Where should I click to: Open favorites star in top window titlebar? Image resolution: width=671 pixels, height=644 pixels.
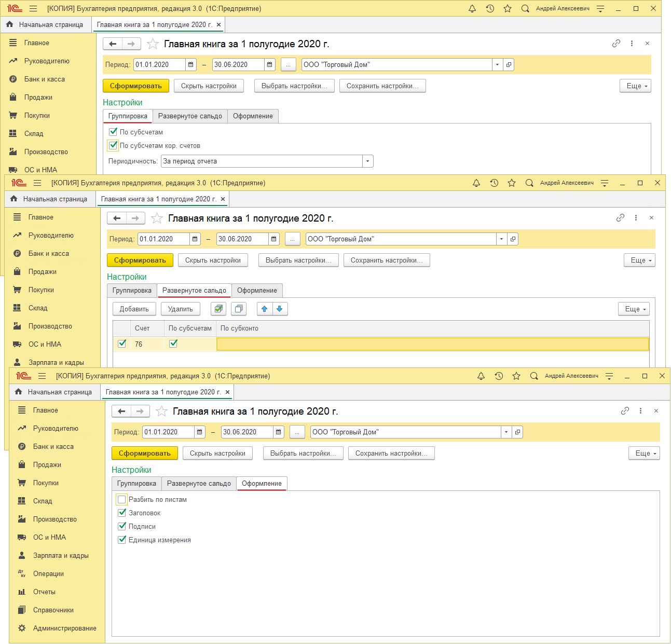tap(508, 8)
